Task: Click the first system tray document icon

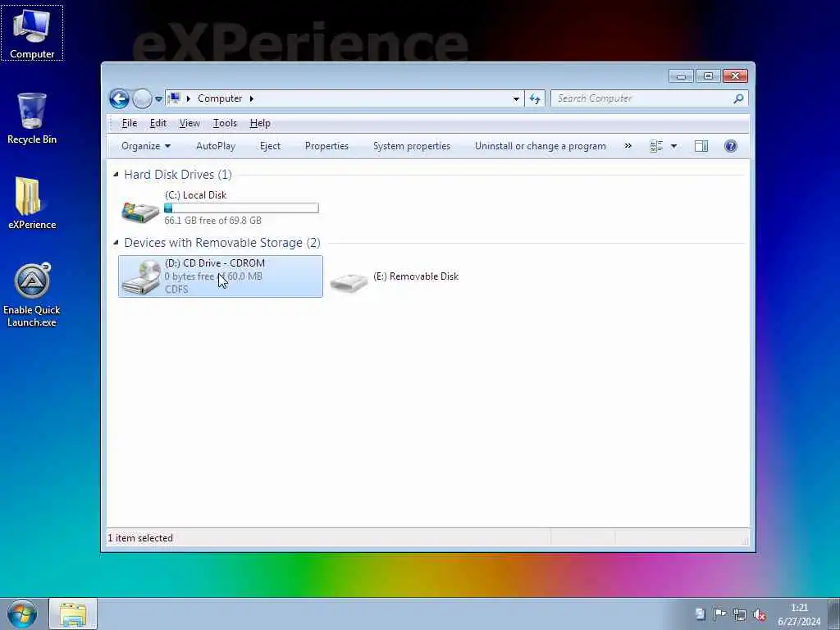Action: (701, 614)
